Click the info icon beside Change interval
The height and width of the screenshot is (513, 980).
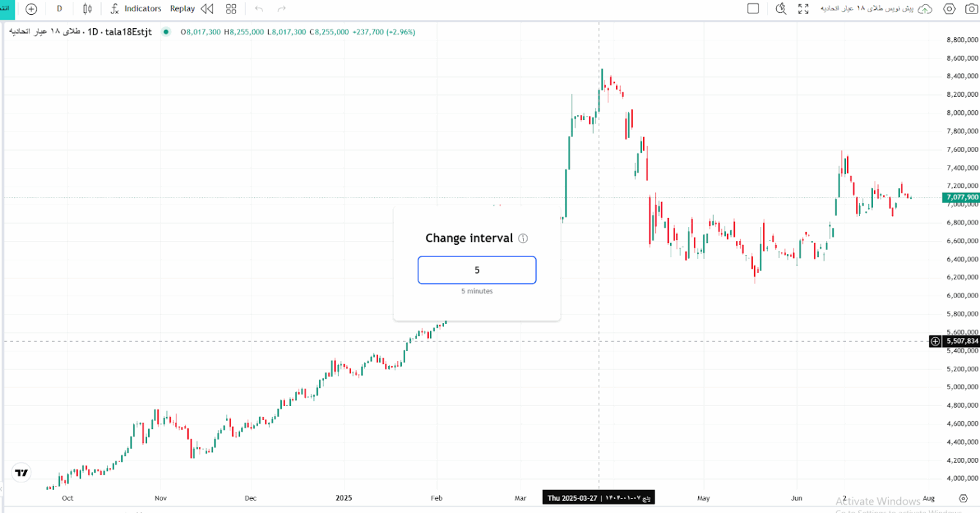point(523,239)
